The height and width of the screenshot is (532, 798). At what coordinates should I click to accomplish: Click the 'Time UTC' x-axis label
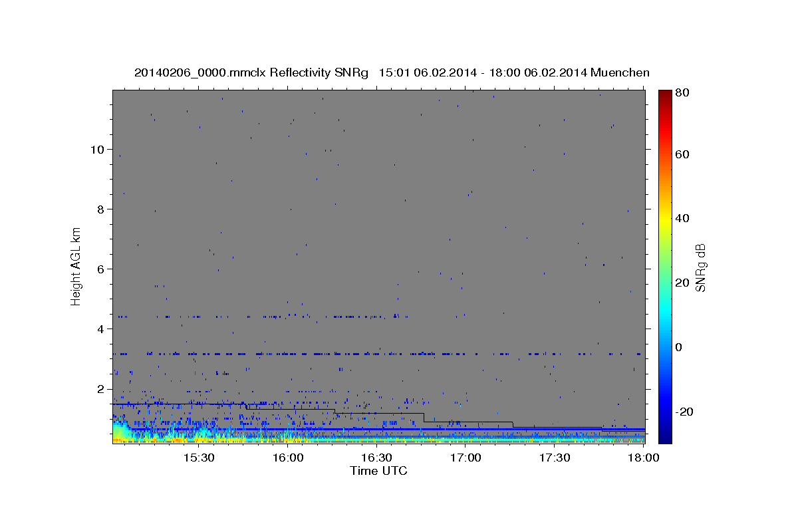click(378, 471)
